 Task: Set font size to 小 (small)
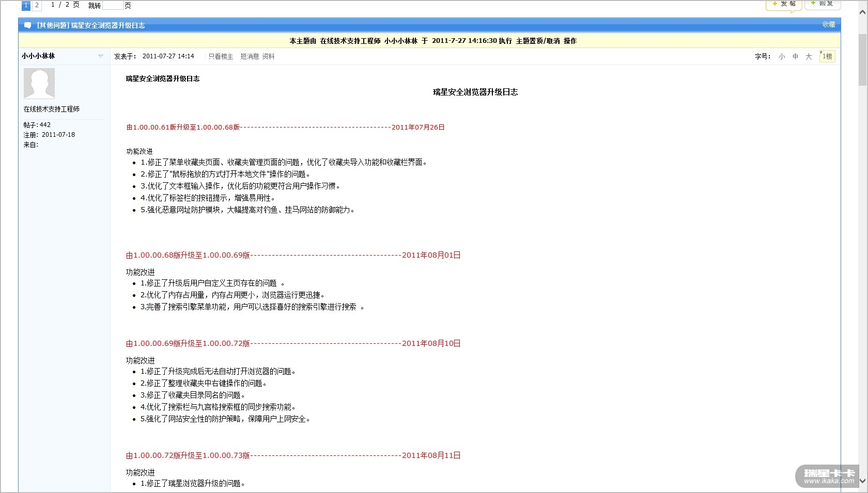(782, 56)
